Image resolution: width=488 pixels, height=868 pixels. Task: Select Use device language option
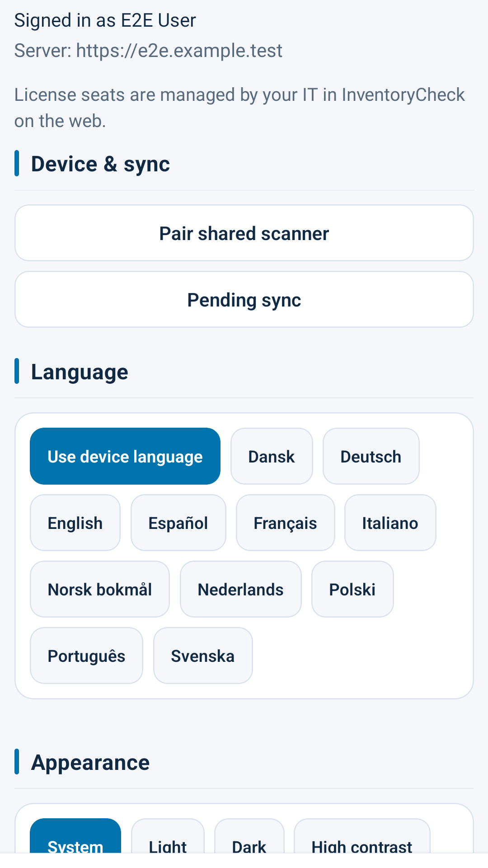(125, 456)
